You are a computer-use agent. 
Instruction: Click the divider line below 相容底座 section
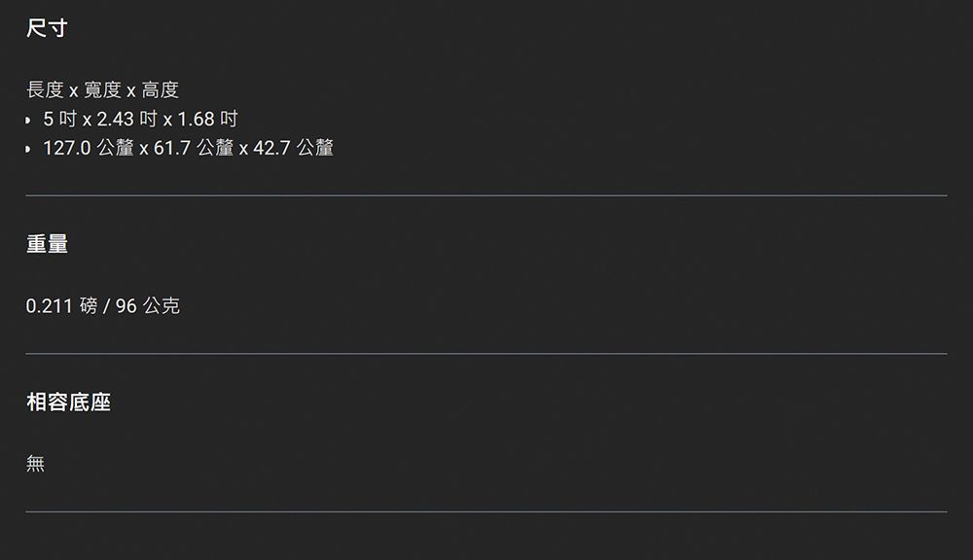pyautogui.click(x=486, y=511)
